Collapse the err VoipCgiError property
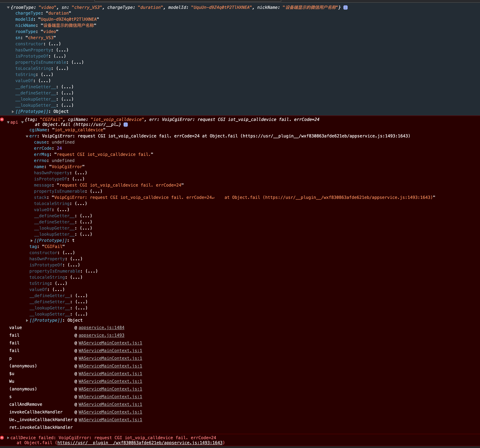Screen dimensions: 480x448 coord(27,136)
